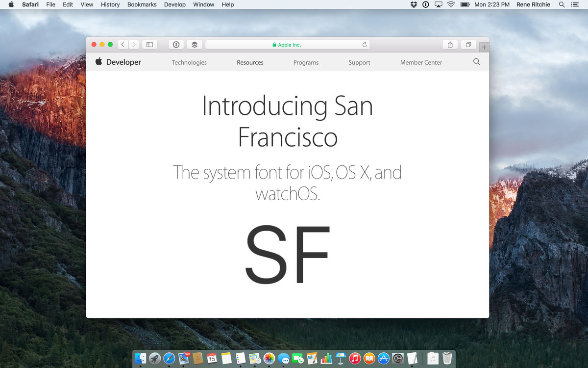Viewport: 588px width, 368px height.
Task: Open Dropbox menu bar icon
Action: point(414,4)
